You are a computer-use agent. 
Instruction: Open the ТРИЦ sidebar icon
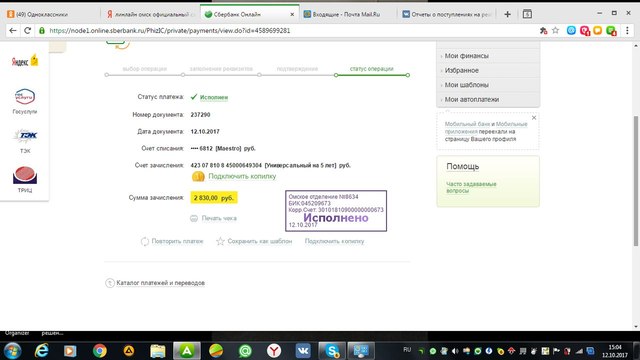click(x=25, y=176)
